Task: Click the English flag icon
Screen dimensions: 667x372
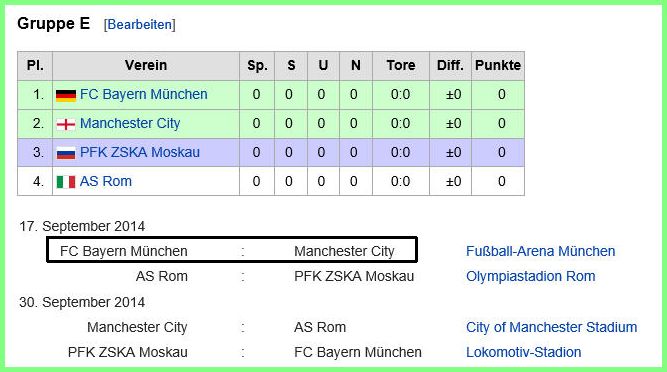Action: 66,124
